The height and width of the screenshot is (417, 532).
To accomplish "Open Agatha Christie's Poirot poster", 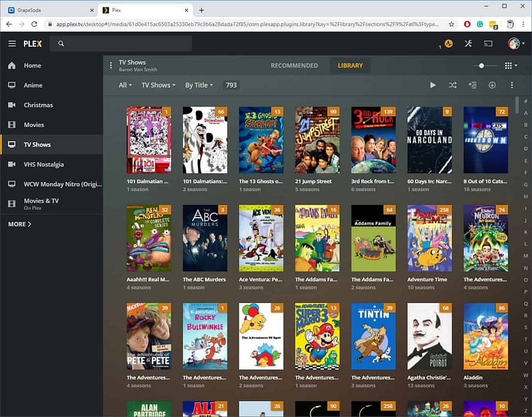I will click(x=429, y=336).
